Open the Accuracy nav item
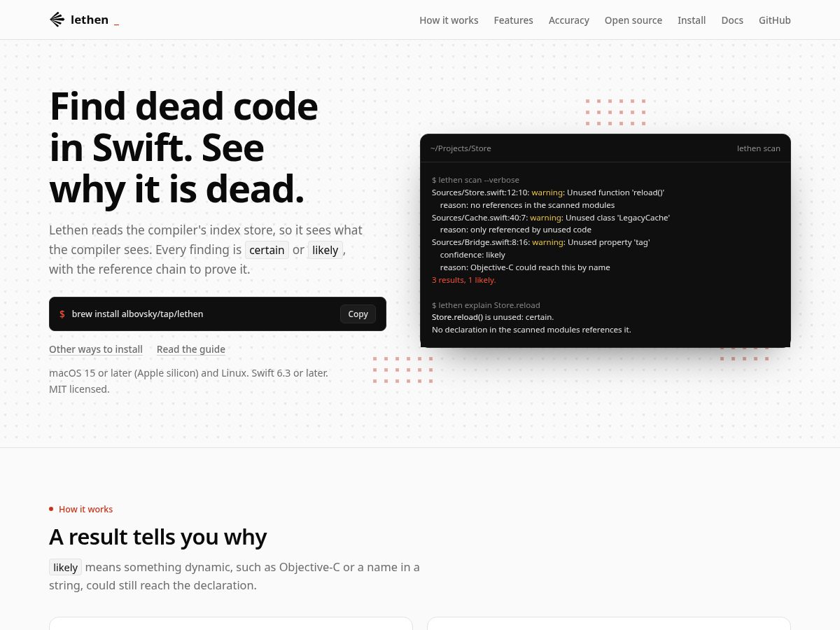 point(568,20)
